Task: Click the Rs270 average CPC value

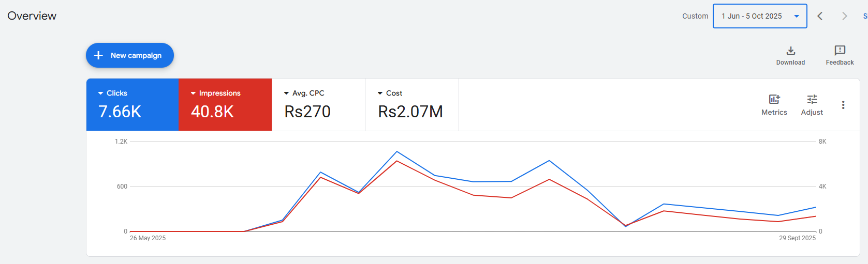Action: pyautogui.click(x=307, y=112)
